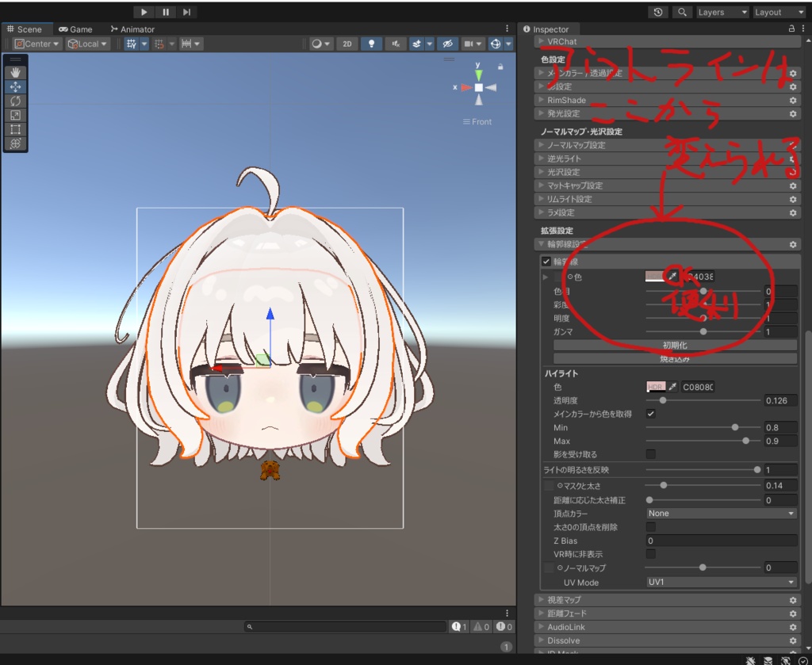Click the 初期化 reset button
Image resolution: width=812 pixels, height=665 pixels.
click(675, 345)
